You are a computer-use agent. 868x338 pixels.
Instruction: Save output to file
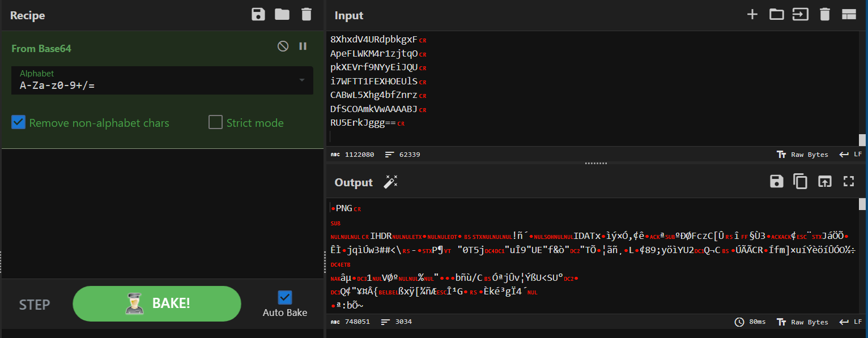(776, 181)
